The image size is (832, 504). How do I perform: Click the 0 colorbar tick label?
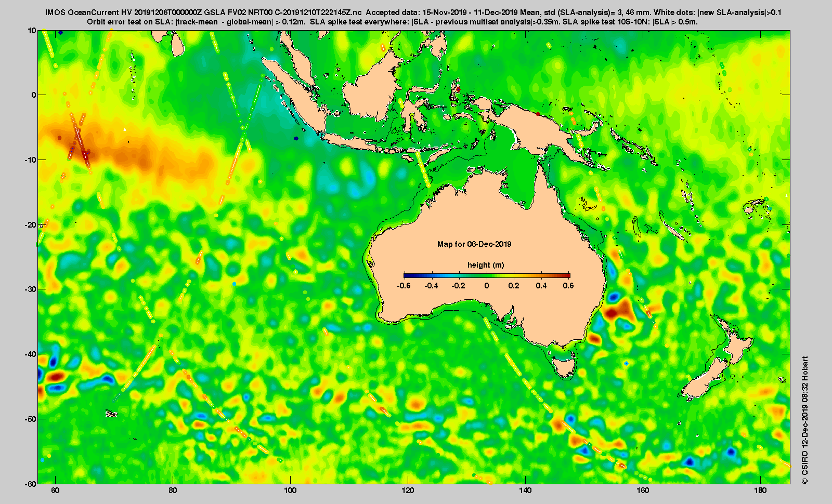[487, 286]
